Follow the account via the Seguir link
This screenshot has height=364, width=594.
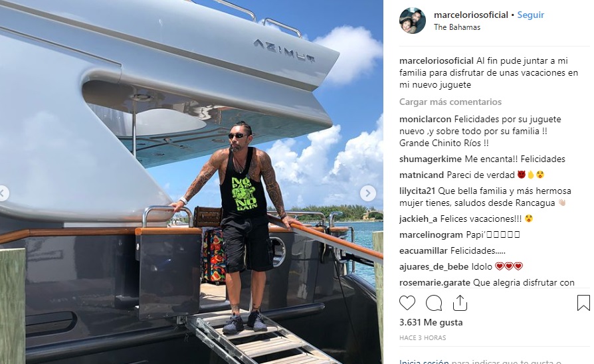(x=531, y=15)
